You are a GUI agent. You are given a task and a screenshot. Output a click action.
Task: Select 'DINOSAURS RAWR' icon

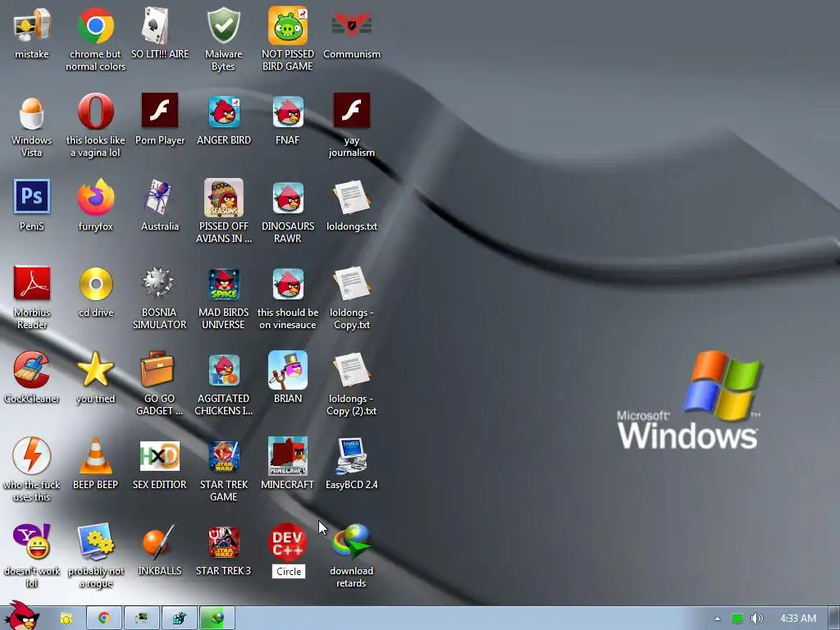click(288, 198)
